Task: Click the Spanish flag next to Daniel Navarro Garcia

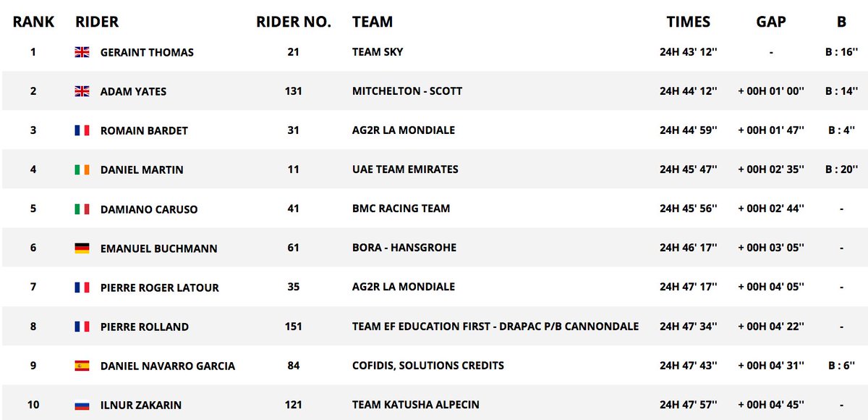Action: point(82,366)
